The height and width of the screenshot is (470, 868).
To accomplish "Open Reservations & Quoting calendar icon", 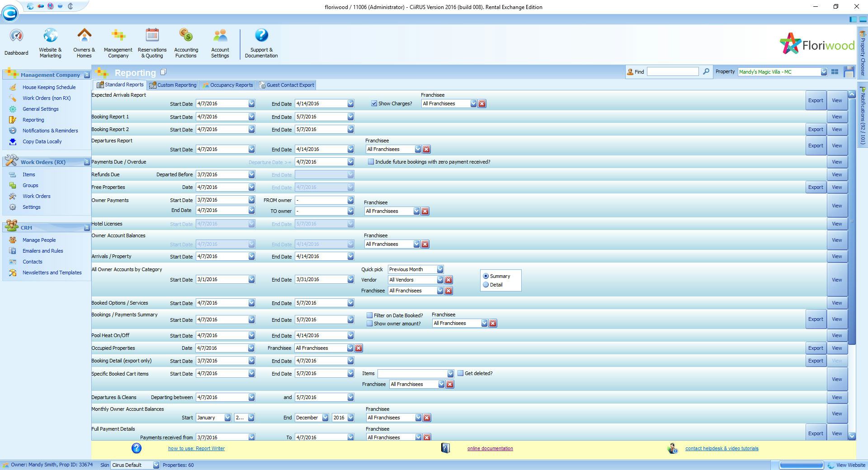I will click(x=152, y=36).
